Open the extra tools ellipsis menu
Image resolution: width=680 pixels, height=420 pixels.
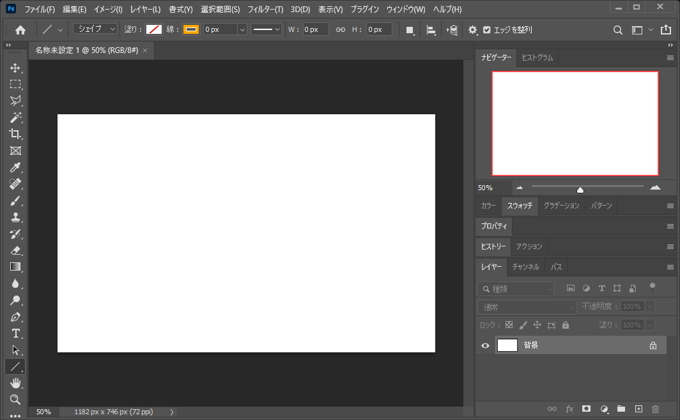click(15, 415)
